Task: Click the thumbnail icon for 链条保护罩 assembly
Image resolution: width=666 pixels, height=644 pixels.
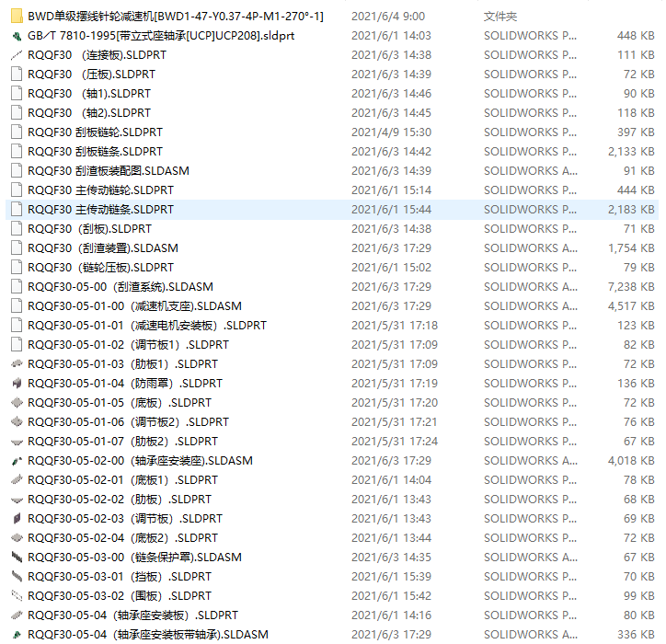Action: [17, 558]
